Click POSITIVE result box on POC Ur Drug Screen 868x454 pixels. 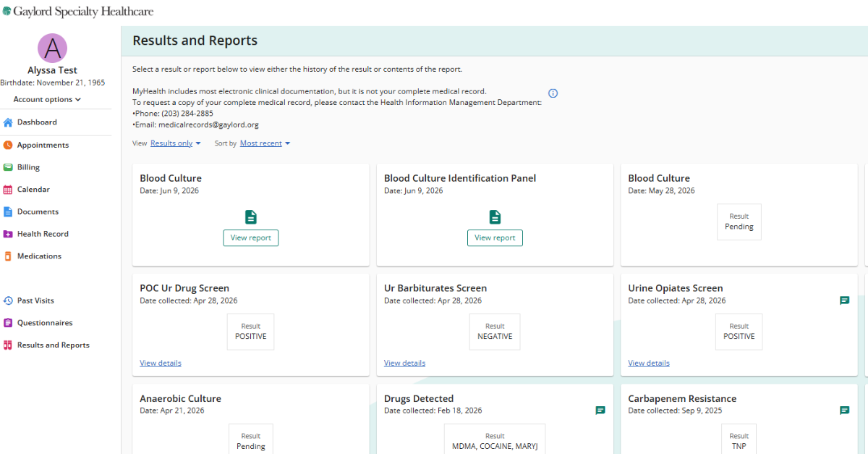point(250,332)
